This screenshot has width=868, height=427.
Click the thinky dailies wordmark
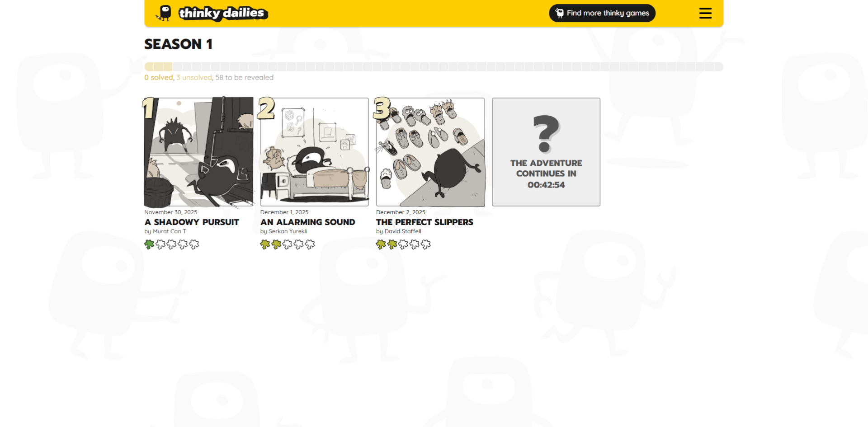(223, 13)
